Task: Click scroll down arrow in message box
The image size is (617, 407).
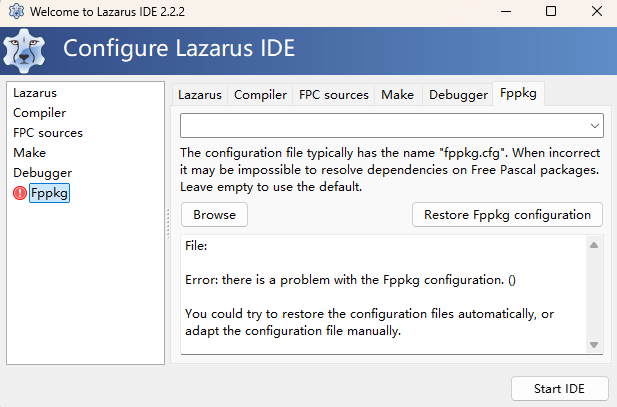Action: tap(594, 345)
